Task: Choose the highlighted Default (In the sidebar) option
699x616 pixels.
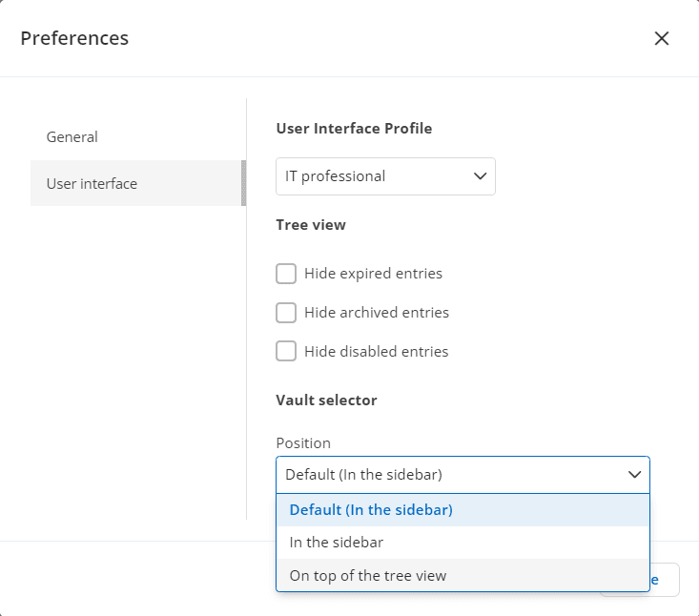Action: tap(371, 510)
